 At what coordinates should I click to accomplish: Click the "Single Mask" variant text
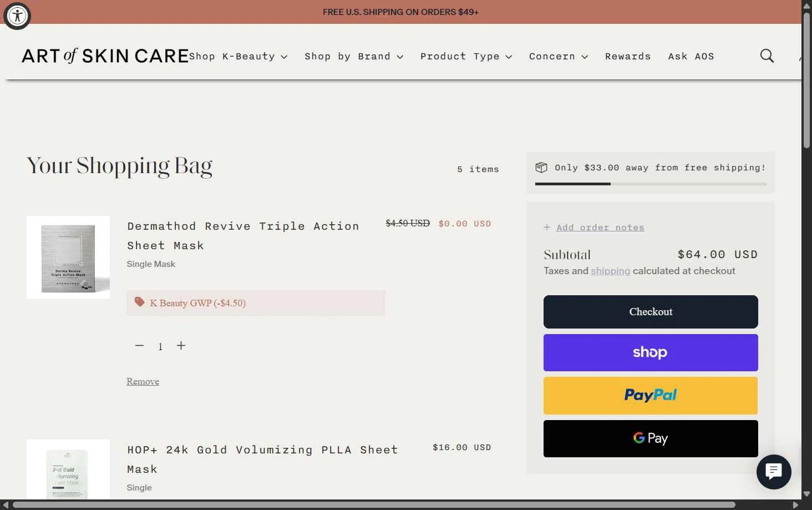click(151, 264)
